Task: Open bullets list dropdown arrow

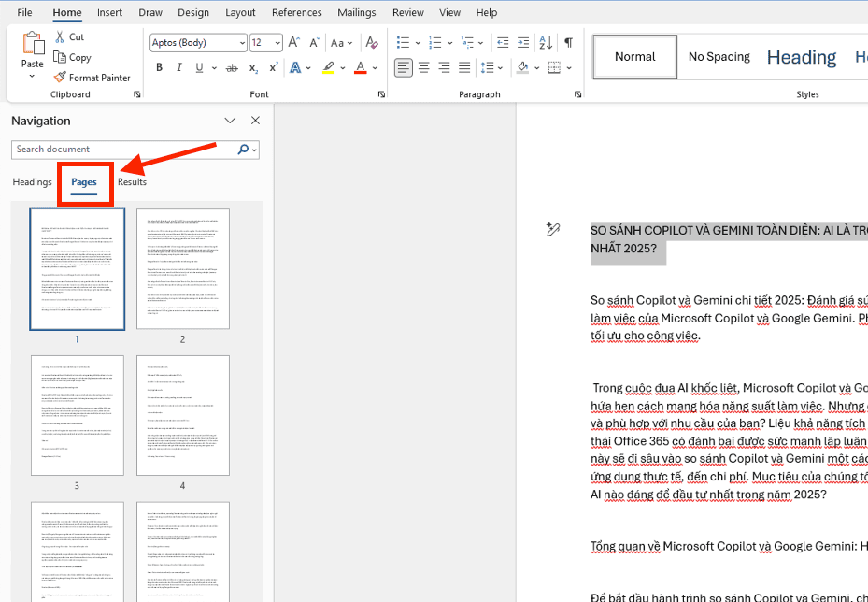Action: click(418, 43)
